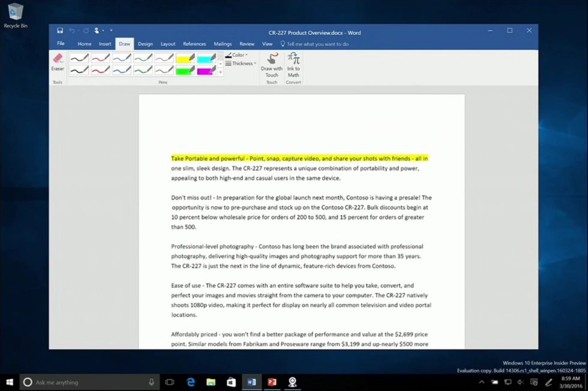This screenshot has width=588, height=391.
Task: Open Windows Ink Workspace pen icon in tray
Action: click(x=549, y=383)
